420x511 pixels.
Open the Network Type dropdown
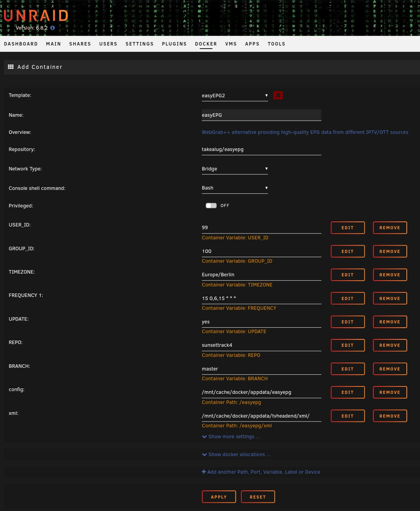(235, 169)
